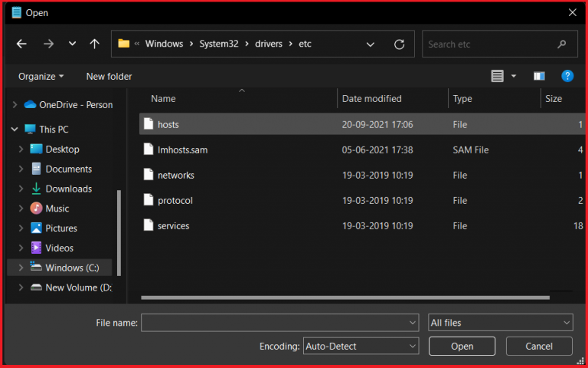
Task: Go back using the left arrow
Action: click(21, 44)
